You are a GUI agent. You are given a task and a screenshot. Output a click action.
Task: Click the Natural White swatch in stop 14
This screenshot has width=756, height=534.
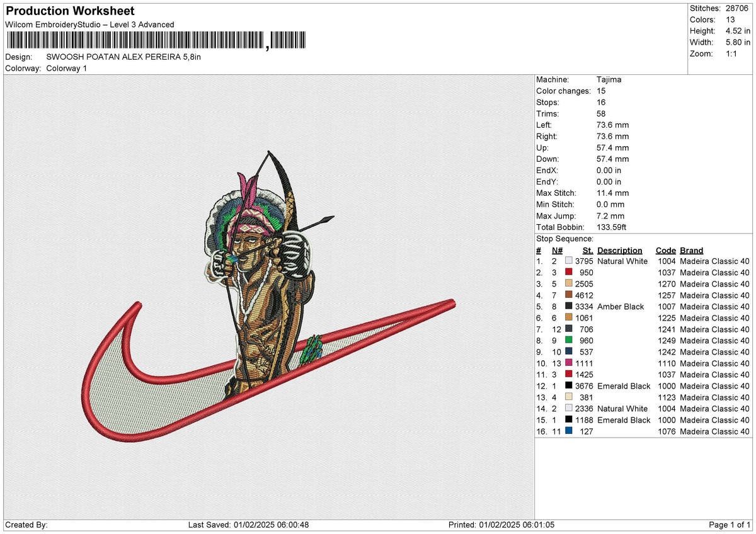click(569, 408)
